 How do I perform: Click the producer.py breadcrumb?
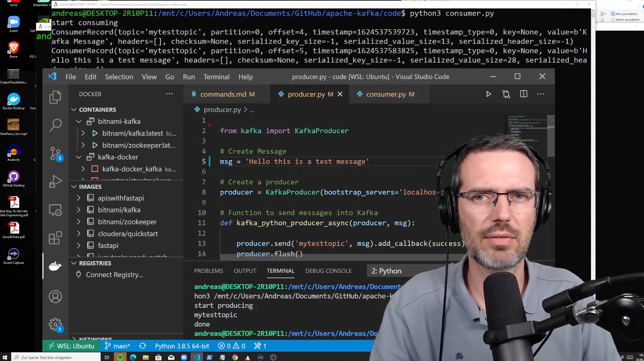[x=222, y=110]
